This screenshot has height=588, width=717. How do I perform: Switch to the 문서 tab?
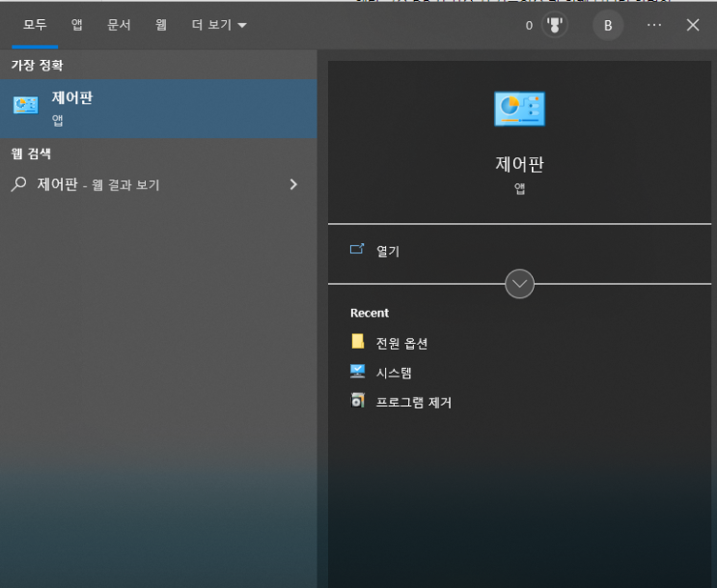119,25
